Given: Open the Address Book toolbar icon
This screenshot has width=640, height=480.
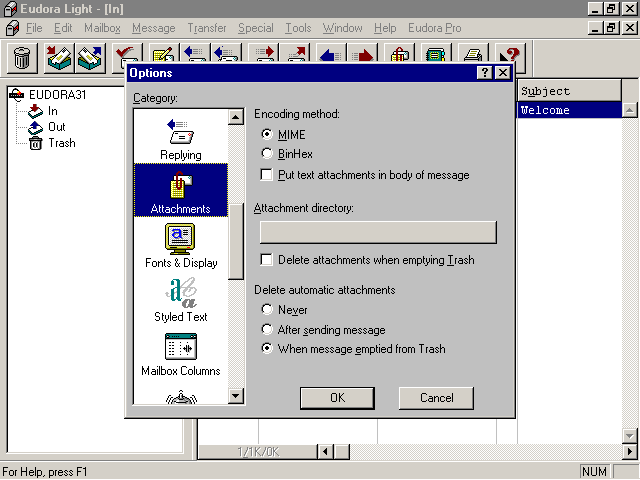Looking at the screenshot, I should (x=436, y=54).
